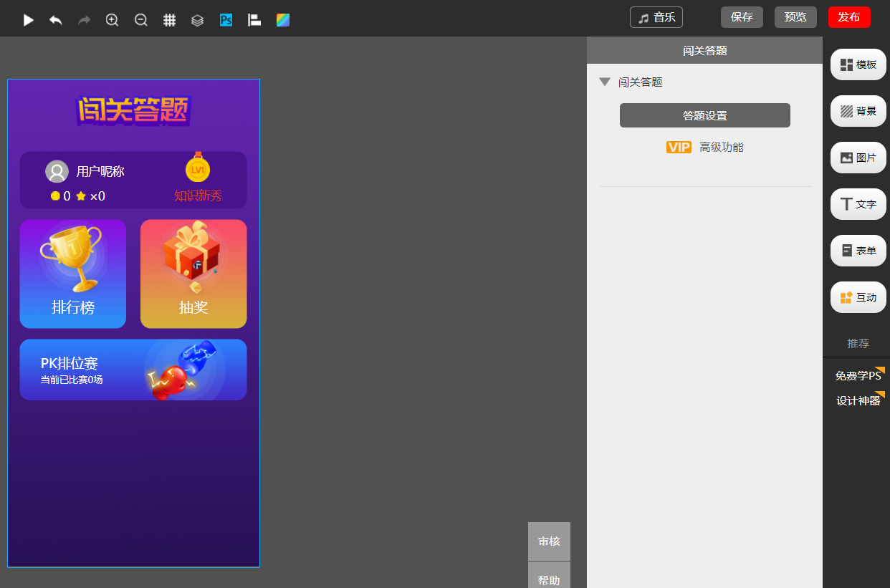Open the 模板 templates panel

pos(858,64)
